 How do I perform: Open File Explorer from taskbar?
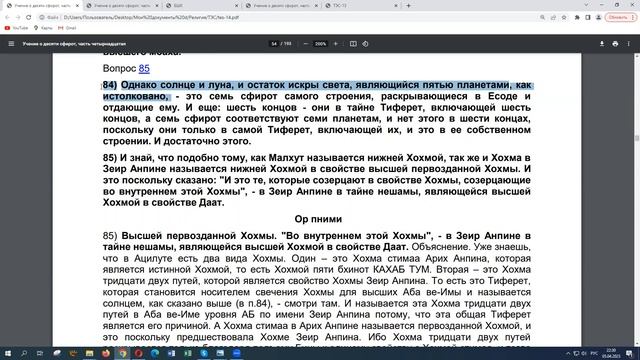click(x=89, y=353)
